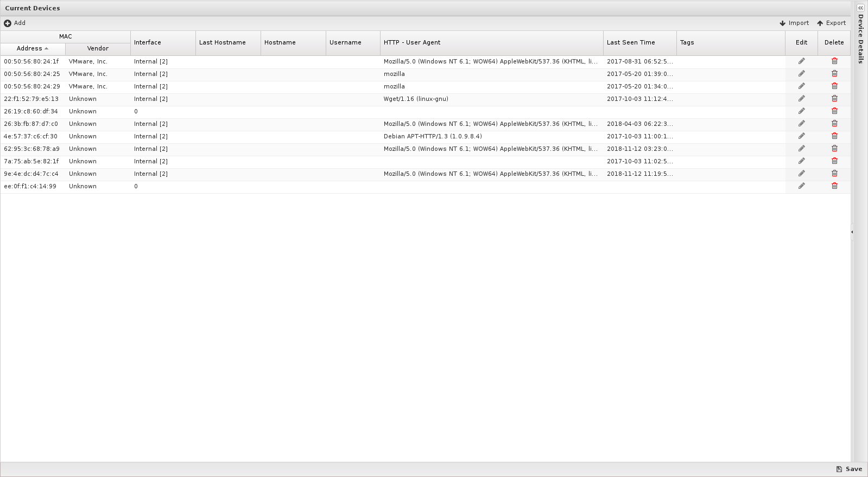Delete device 7a:75:ab:5e:82:1f with trash icon
868x477 pixels.
click(834, 161)
